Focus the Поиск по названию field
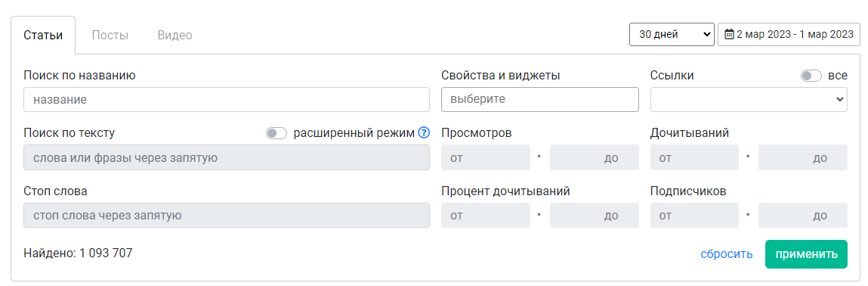 tap(227, 99)
